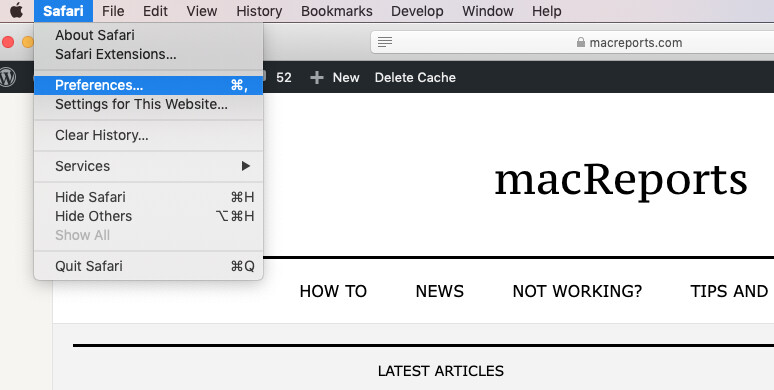Select About Safari
774x390 pixels.
pyautogui.click(x=149, y=35)
